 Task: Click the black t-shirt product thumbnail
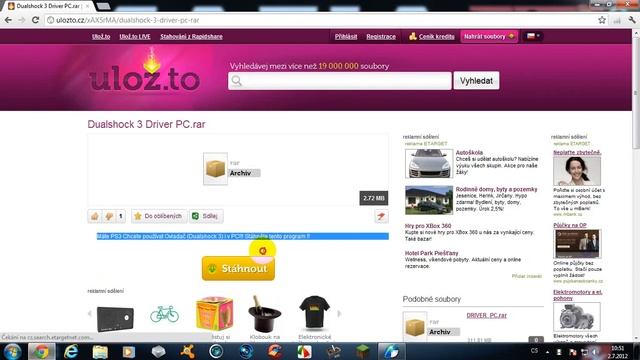click(314, 312)
